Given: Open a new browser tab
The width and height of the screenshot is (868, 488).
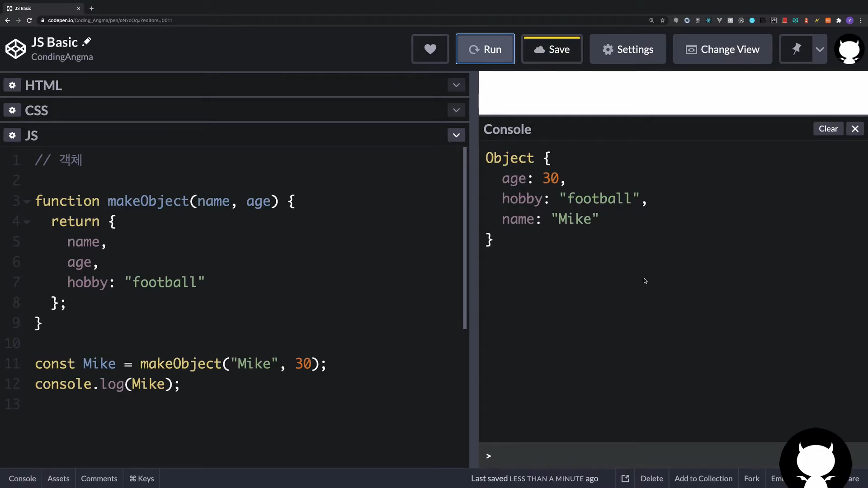Looking at the screenshot, I should pyautogui.click(x=91, y=8).
